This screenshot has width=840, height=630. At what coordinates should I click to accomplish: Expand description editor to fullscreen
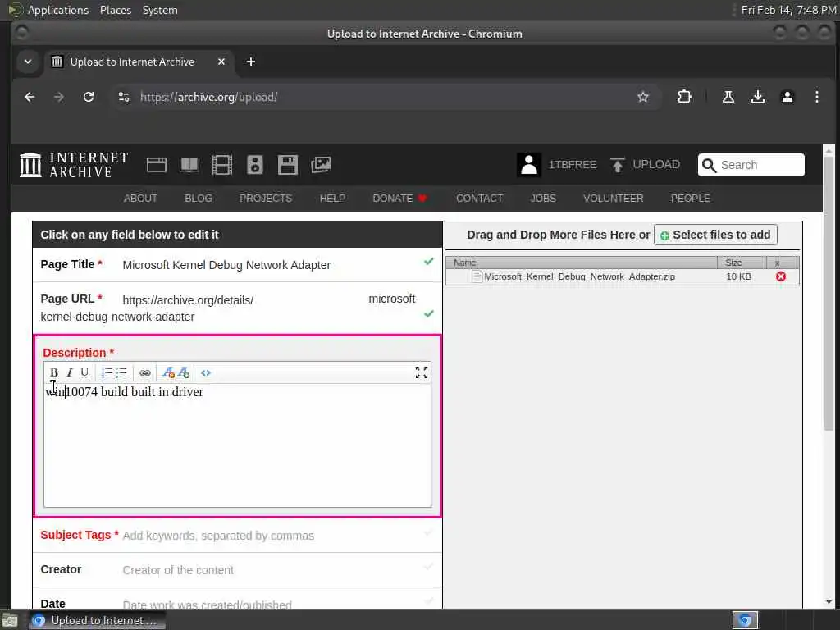pyautogui.click(x=422, y=372)
